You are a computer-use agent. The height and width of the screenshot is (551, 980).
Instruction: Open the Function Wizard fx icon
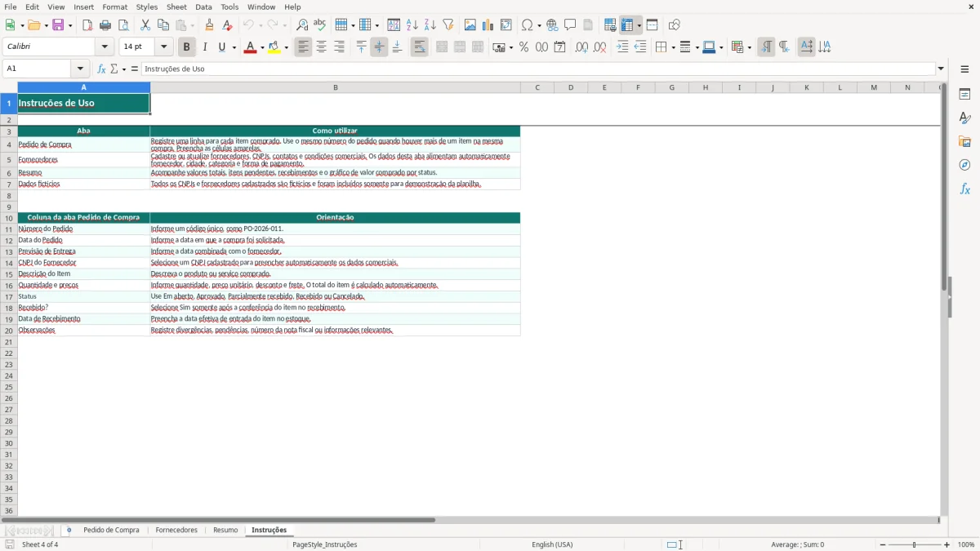click(101, 69)
